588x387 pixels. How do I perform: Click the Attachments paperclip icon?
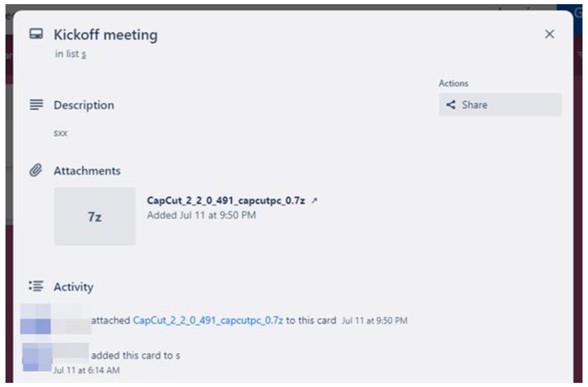point(36,171)
